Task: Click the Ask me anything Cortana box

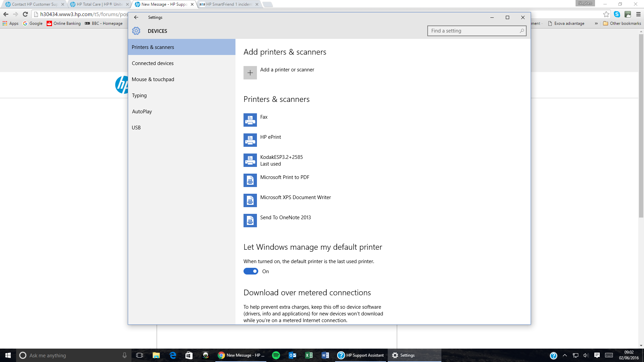Action: coord(74,355)
